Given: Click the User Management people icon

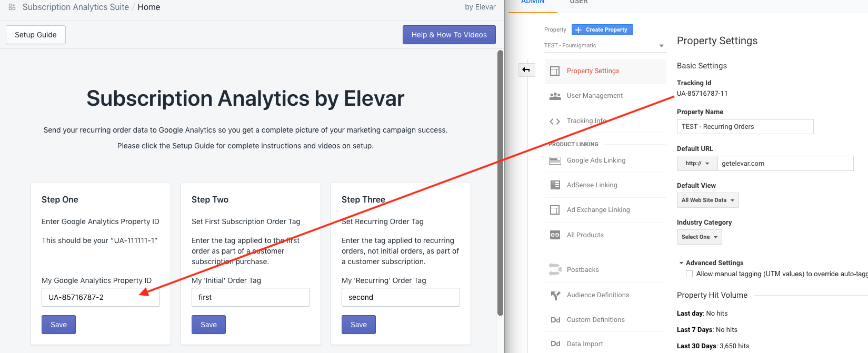Looking at the screenshot, I should 555,96.
